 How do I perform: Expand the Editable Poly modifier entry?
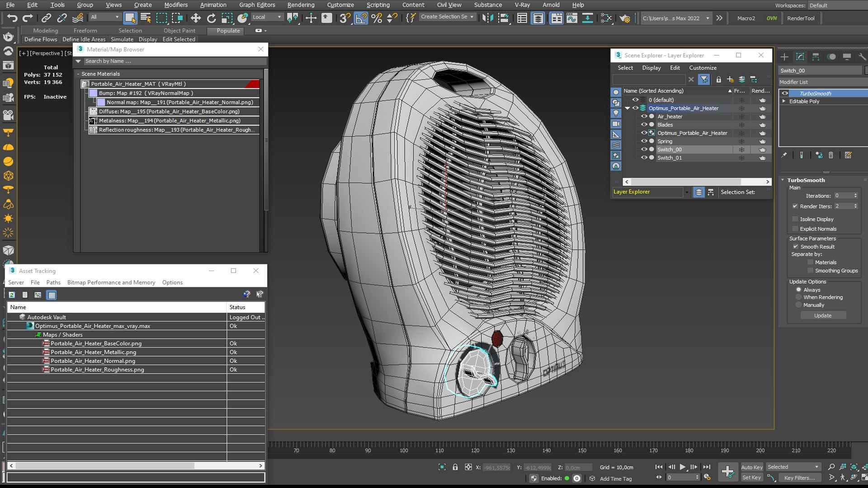click(x=784, y=101)
